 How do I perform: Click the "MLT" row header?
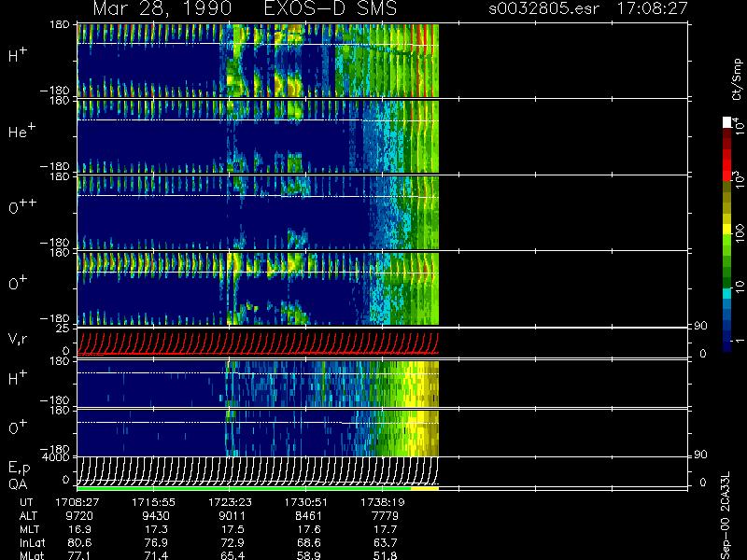click(x=29, y=529)
